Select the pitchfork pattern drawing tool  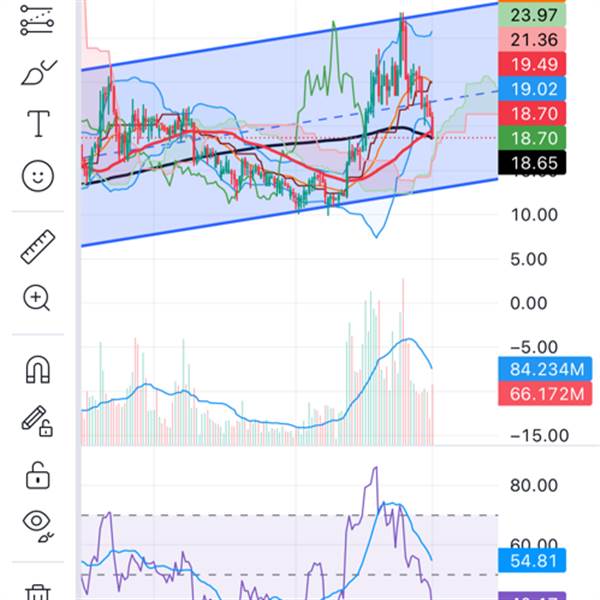pyautogui.click(x=37, y=20)
